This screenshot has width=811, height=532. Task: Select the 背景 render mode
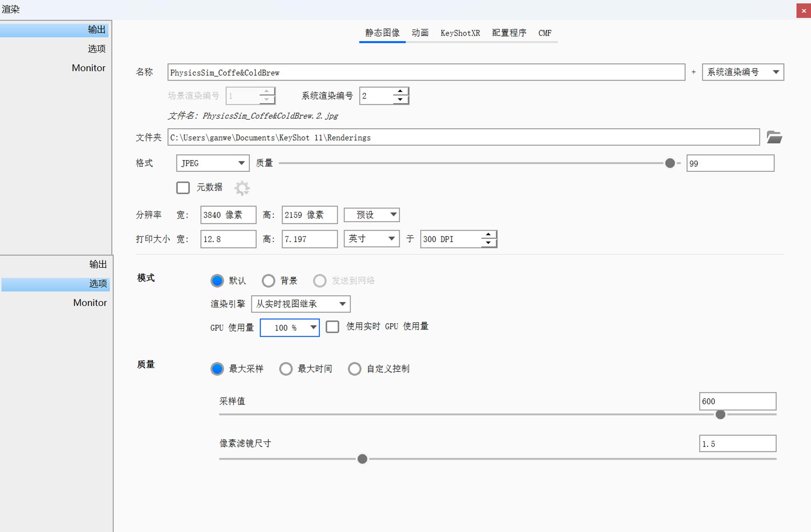tap(268, 281)
